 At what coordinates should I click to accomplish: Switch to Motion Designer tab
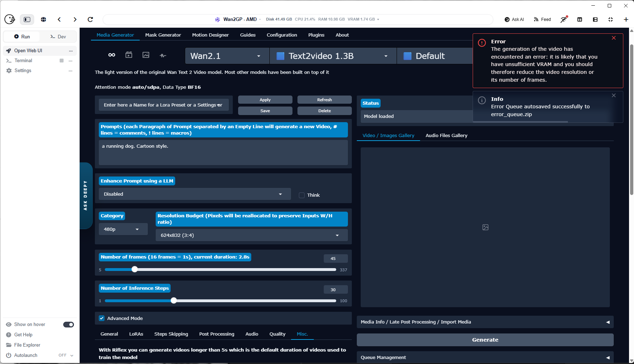coord(210,35)
